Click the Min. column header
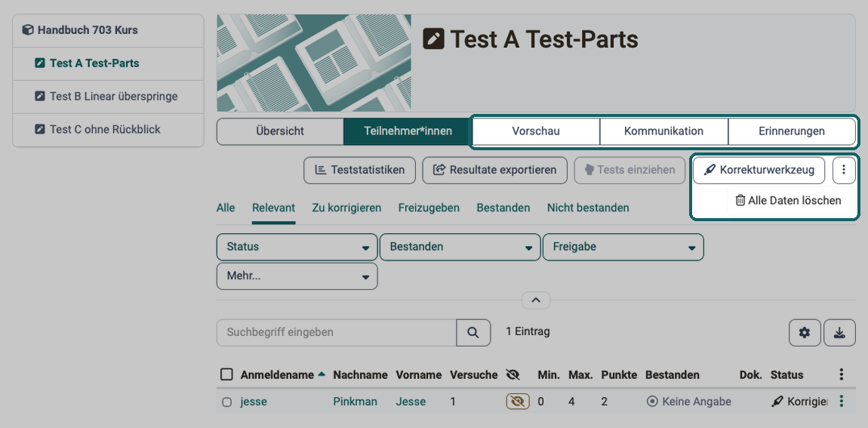 549,375
